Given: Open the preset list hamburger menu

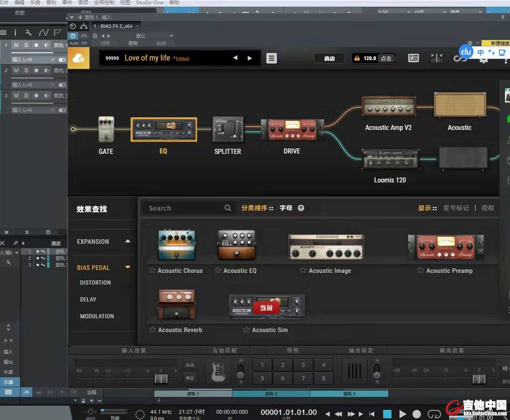Looking at the screenshot, I should tap(271, 58).
